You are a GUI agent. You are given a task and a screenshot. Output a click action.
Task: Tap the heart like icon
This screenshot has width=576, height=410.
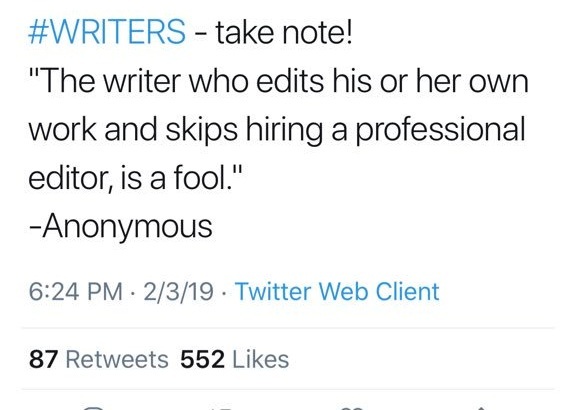[x=352, y=408]
